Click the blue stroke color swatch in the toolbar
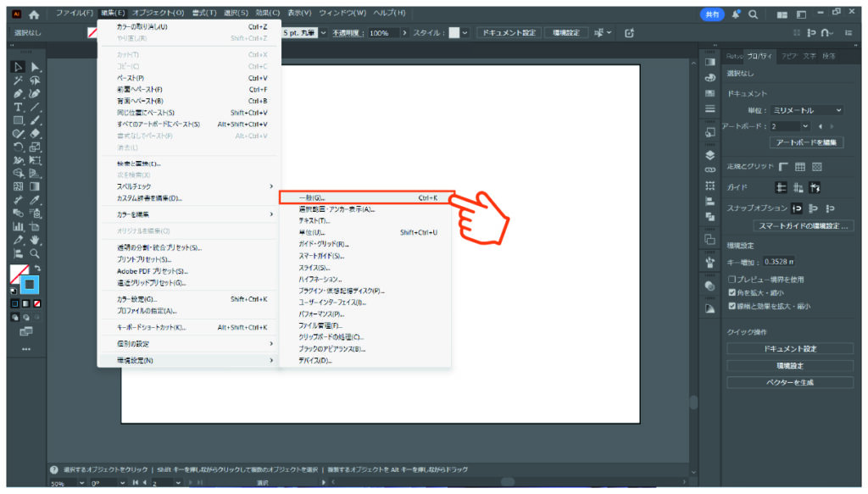 [31, 286]
